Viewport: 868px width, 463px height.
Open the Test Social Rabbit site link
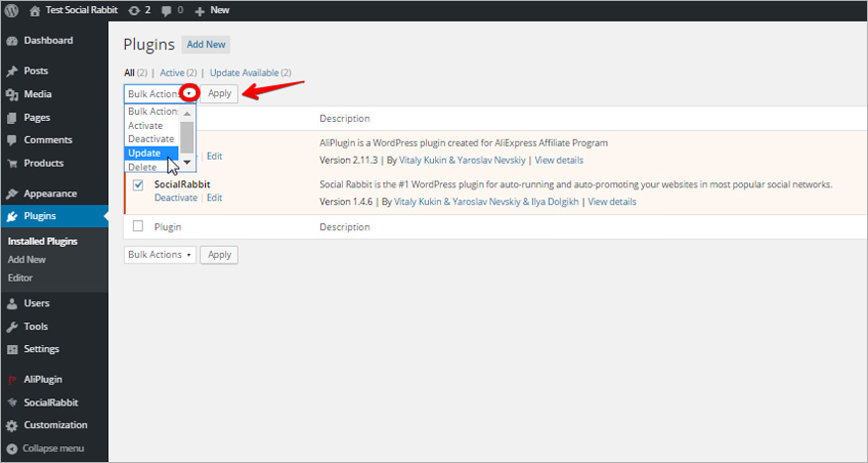coord(81,10)
